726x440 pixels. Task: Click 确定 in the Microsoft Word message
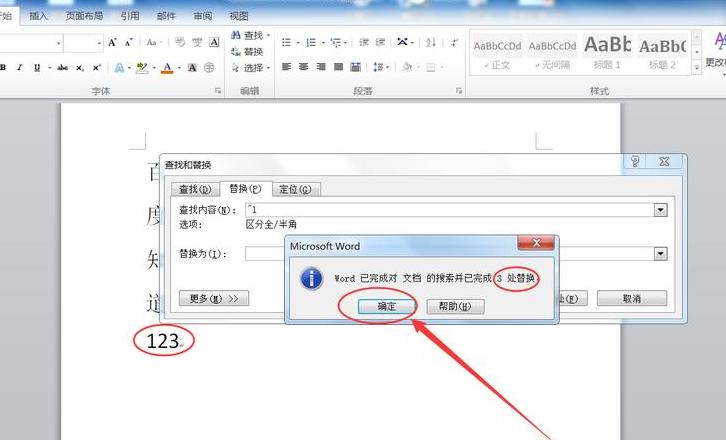coord(387,306)
